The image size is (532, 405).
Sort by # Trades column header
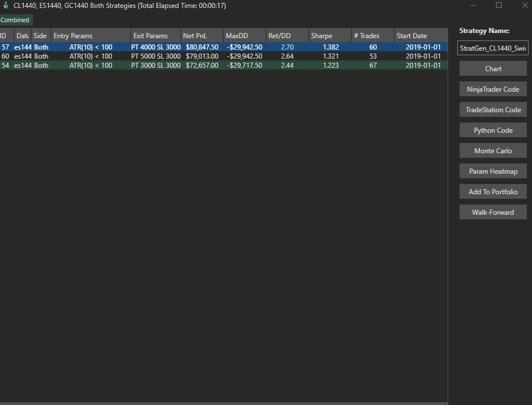pyautogui.click(x=372, y=35)
